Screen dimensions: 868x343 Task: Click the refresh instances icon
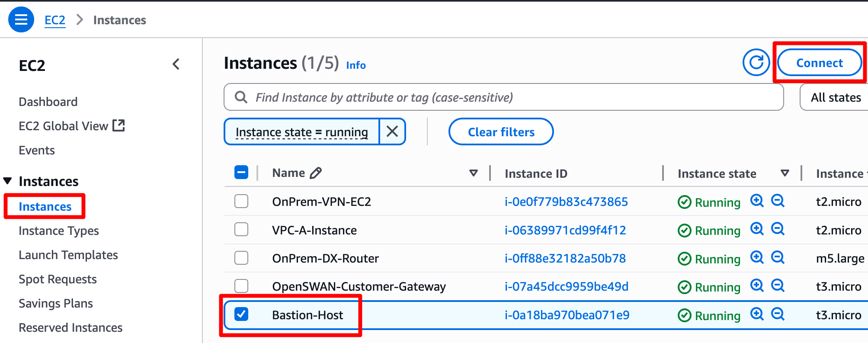click(x=756, y=63)
